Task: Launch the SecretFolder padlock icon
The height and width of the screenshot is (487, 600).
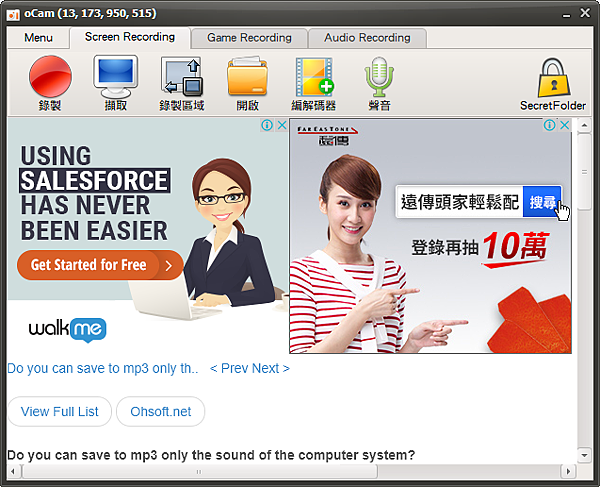Action: click(554, 78)
